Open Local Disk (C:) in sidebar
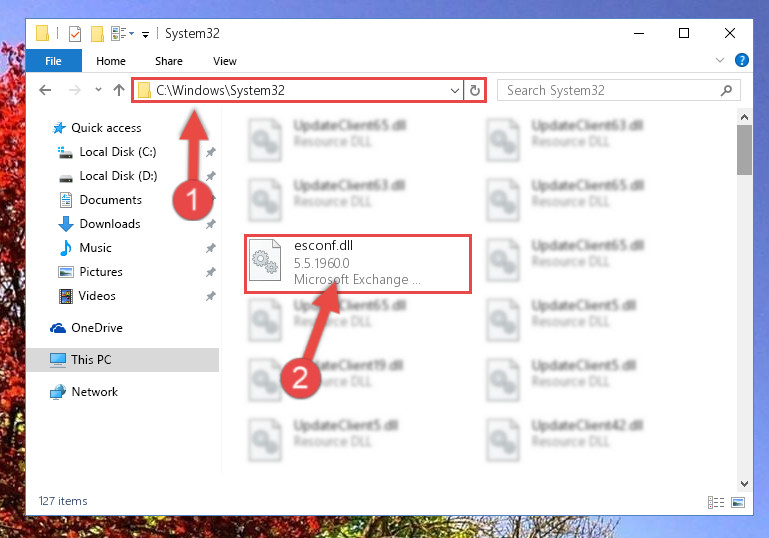Image resolution: width=769 pixels, height=538 pixels. 118,152
